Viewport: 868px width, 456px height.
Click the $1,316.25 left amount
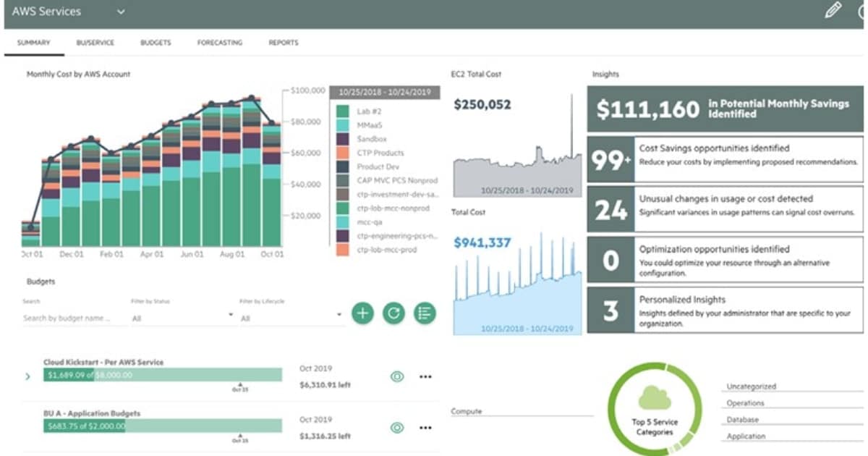[325, 436]
